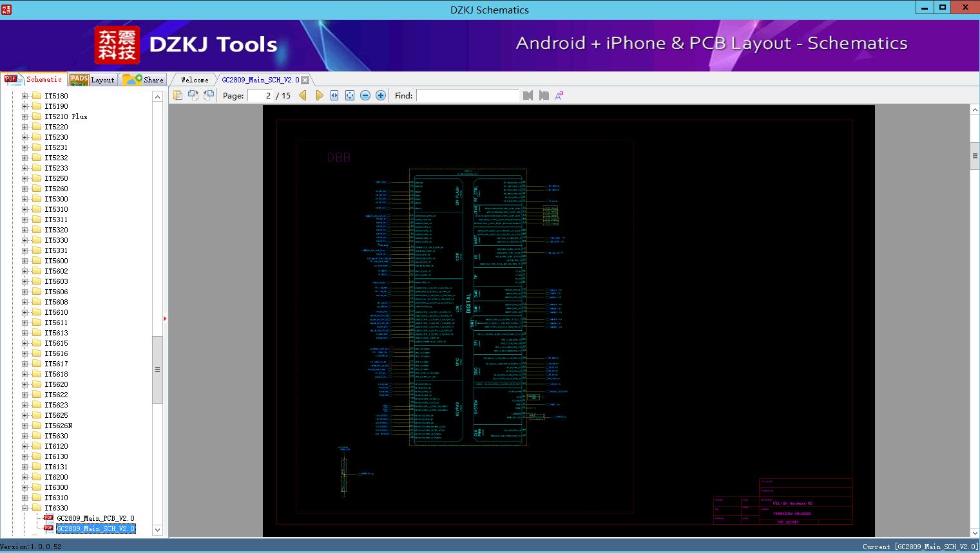Click the find next icon
This screenshot has height=553, width=980.
544,95
